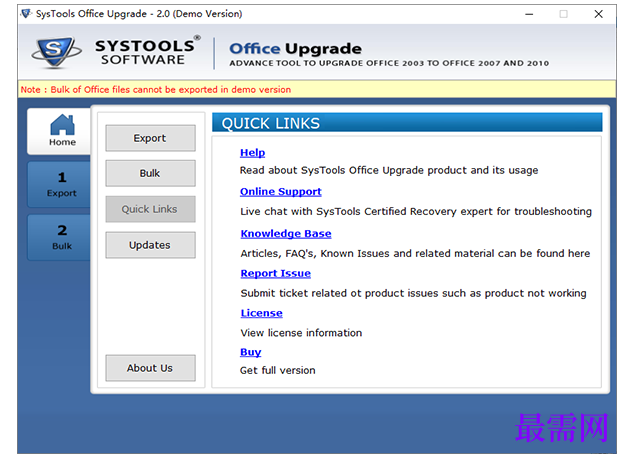Click the demo version note text
627x459 pixels.
(156, 90)
